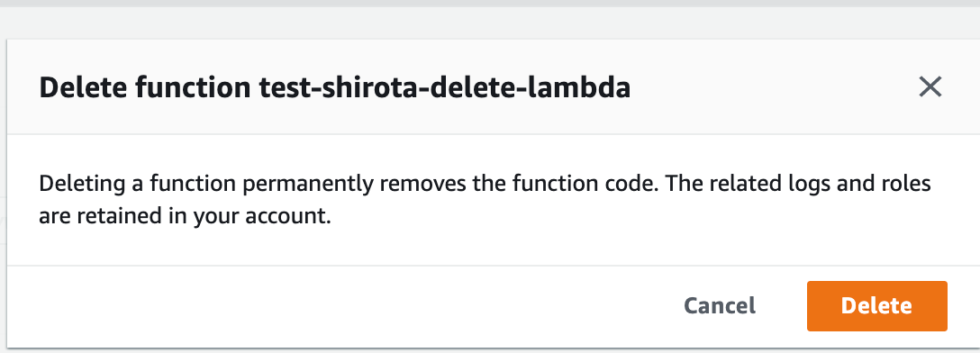
Task: Choose Cancel to keep the Lambda function
Action: (x=720, y=305)
